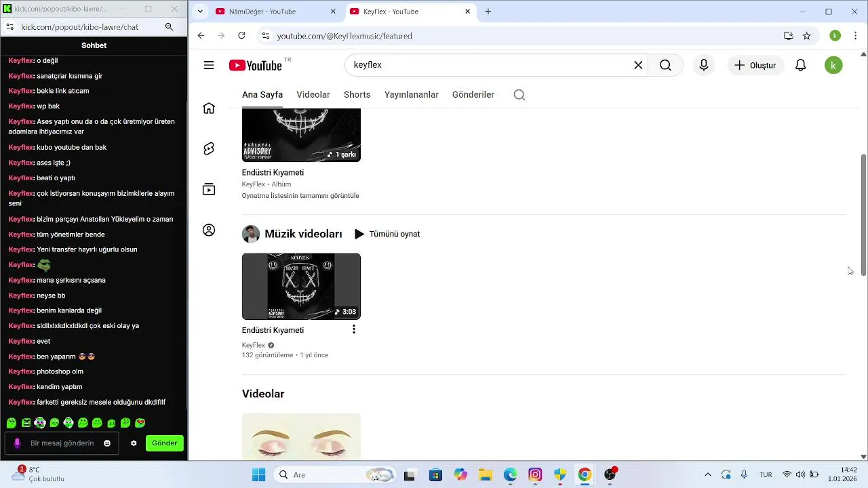
Task: Zoom search icon in Kick popout address bar
Action: click(169, 27)
